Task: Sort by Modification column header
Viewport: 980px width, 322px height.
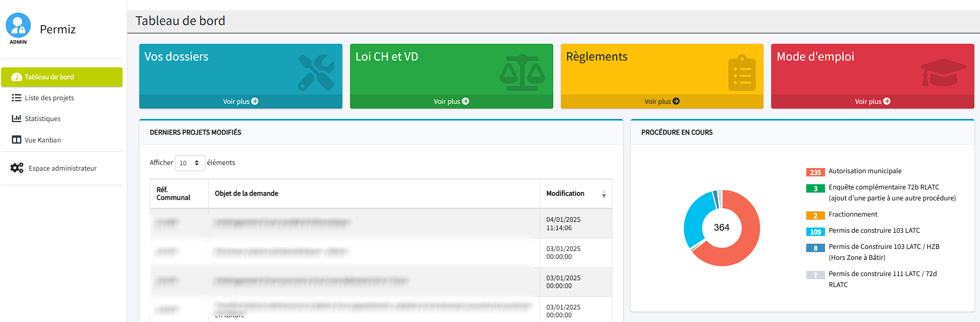Action: [576, 194]
